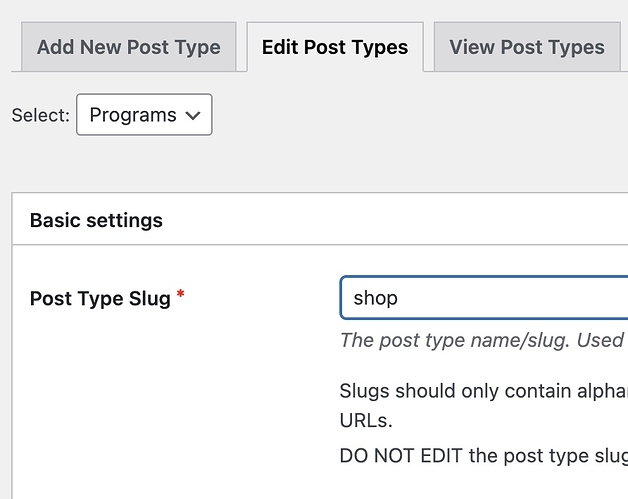Place the cursor on the 'shop' text

pyautogui.click(x=375, y=298)
